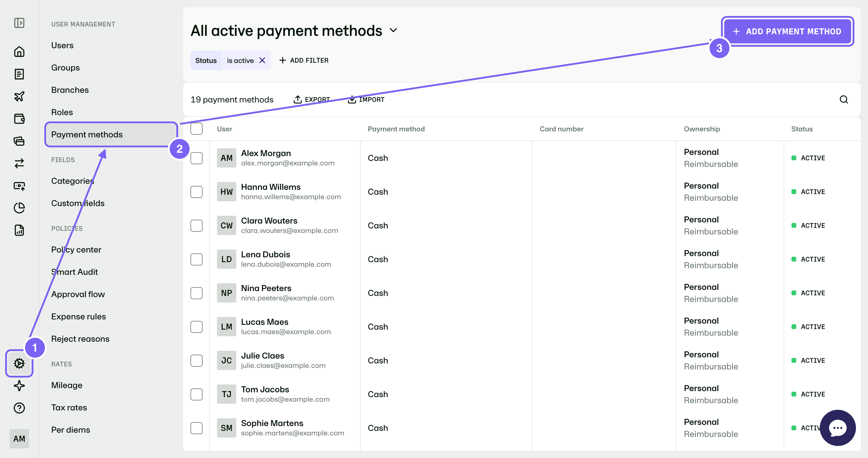
Task: Select Lena Dubois' row checkbox
Action: tap(197, 259)
